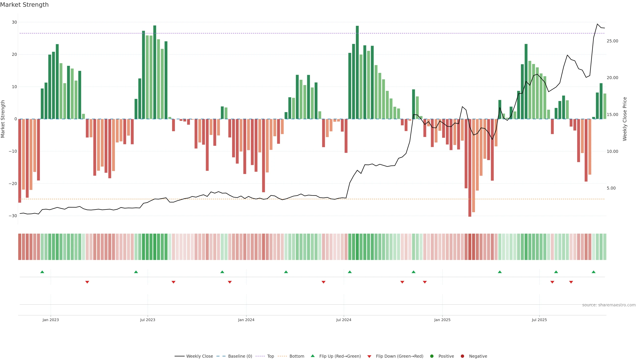Click the Flip Up green triangle legend icon
Viewport: 644px width, 362px height.
point(312,356)
